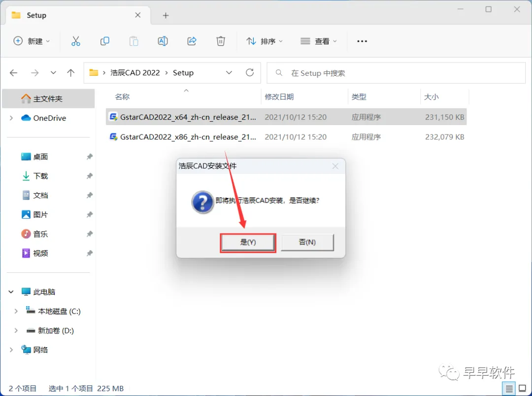Click 浩辰CAD 2022 breadcrumb
Screen dimensions: 532x396
(135, 72)
